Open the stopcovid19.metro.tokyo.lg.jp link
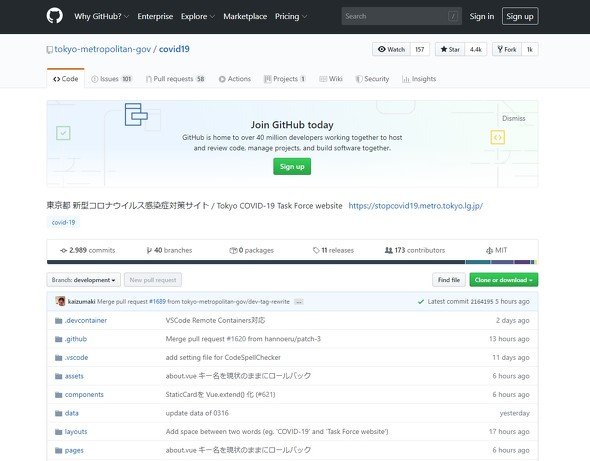The width and height of the screenshot is (590, 461). 415,206
